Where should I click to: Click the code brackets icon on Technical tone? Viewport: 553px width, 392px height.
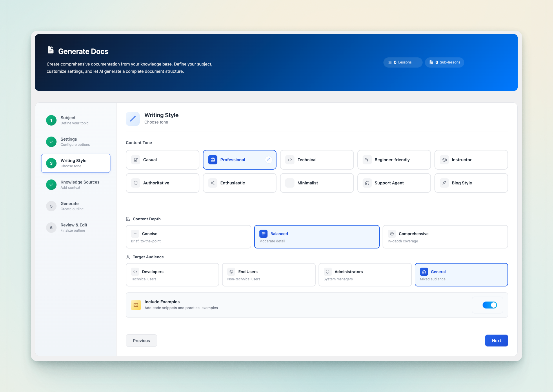point(290,159)
